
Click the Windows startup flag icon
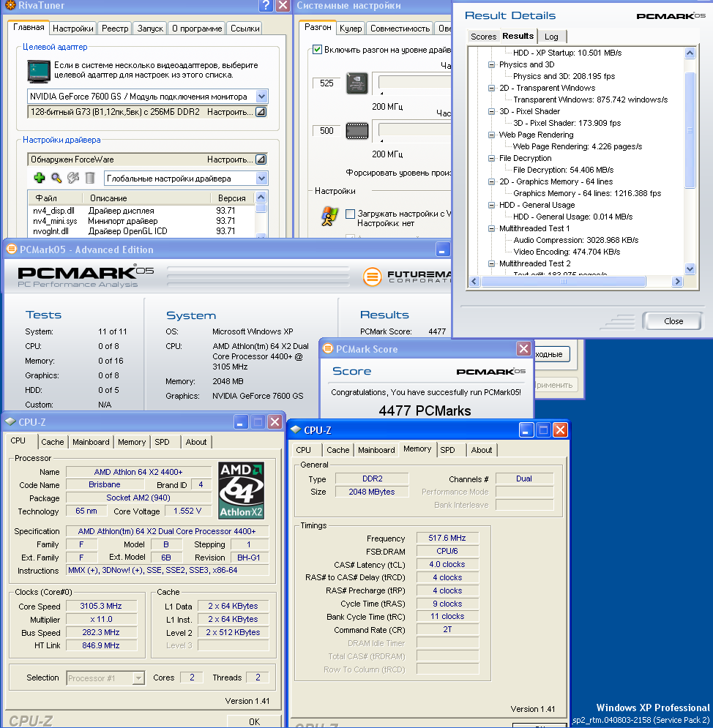pyautogui.click(x=330, y=217)
